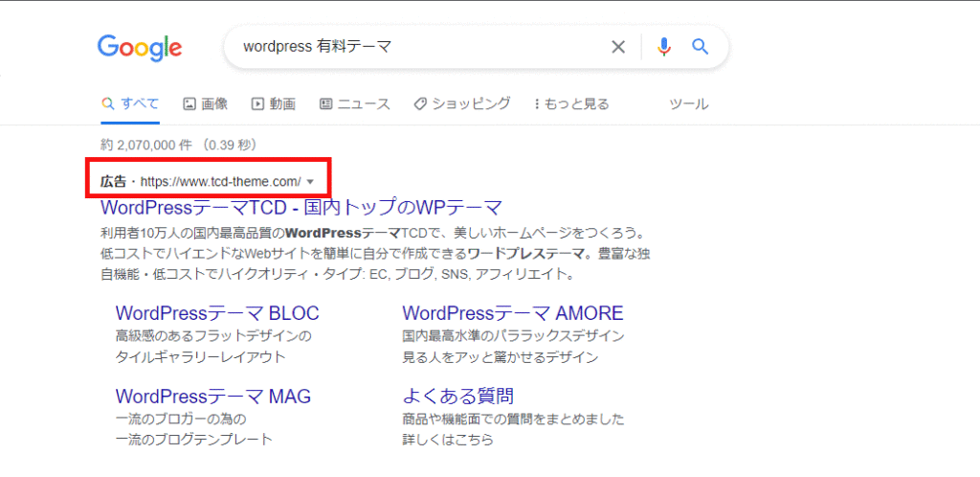Click the text 詳しくはこちら
The width and height of the screenshot is (980, 477).
pyautogui.click(x=448, y=440)
